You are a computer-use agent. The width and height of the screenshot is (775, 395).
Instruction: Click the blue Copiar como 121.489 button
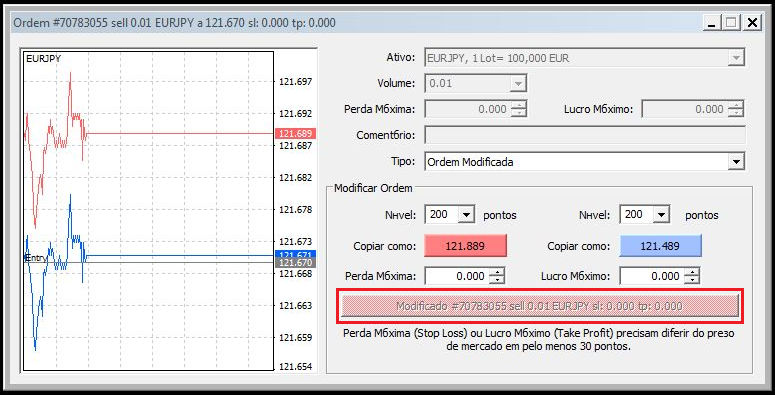[660, 246]
